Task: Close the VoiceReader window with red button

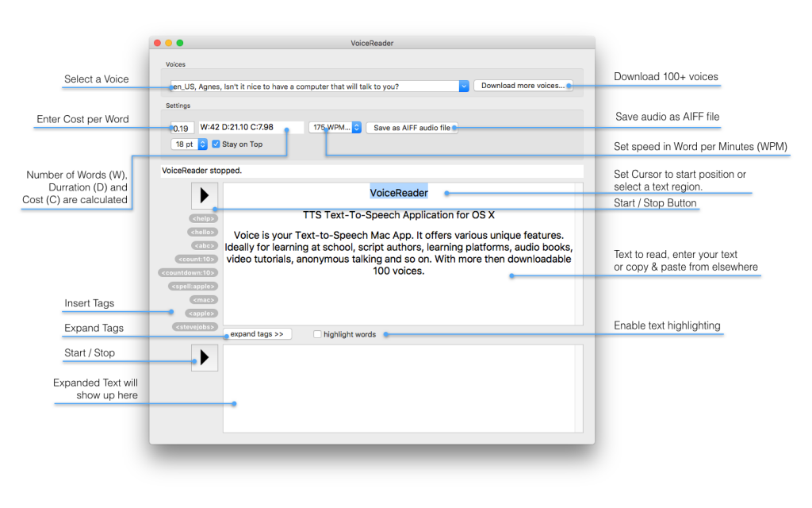Action: tap(158, 43)
